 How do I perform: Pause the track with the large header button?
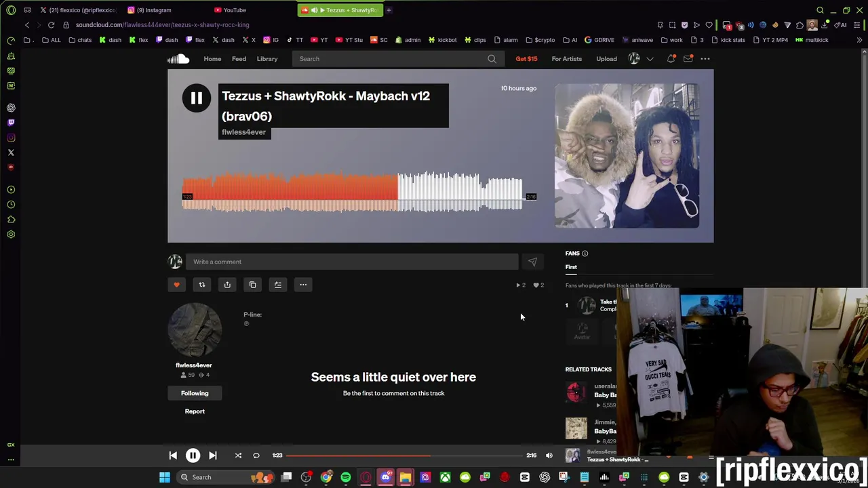pos(196,98)
